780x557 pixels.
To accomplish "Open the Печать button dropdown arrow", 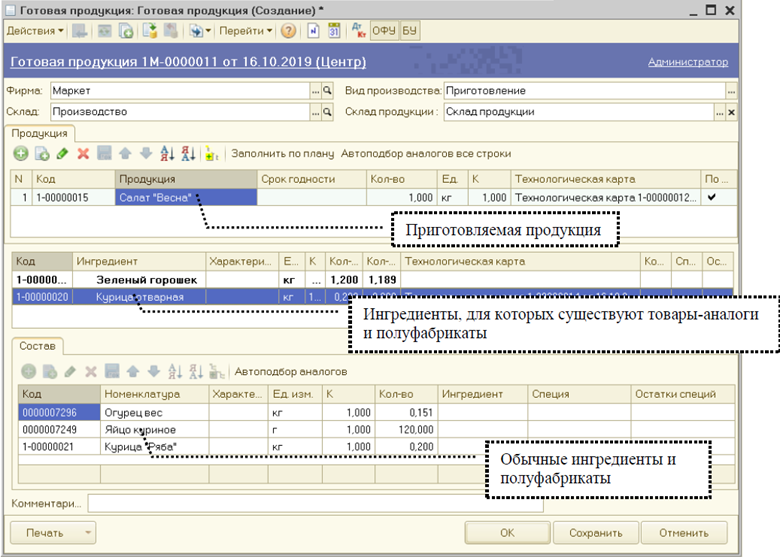I will point(88,533).
